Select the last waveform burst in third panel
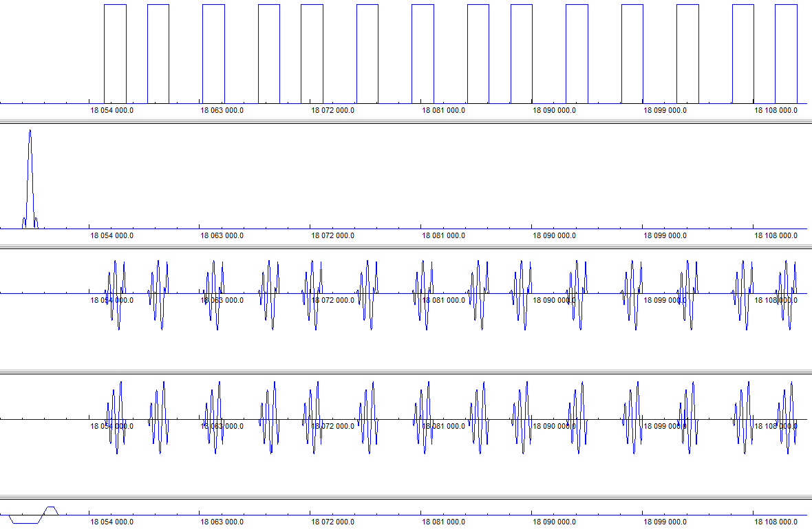Viewport: 812px width, 532px height. tap(787, 294)
